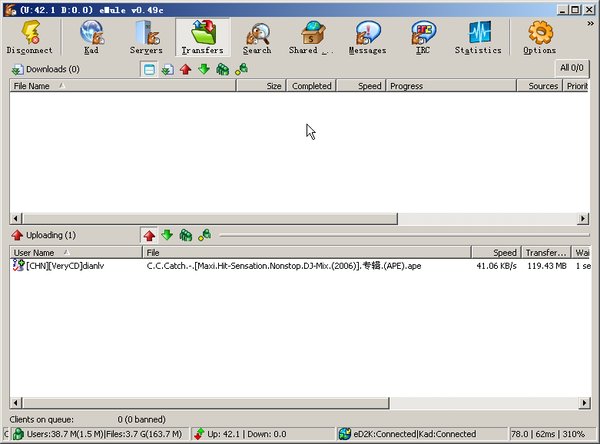Expand the toolbar overflow chevron
This screenshot has height=444, width=600.
(590, 24)
